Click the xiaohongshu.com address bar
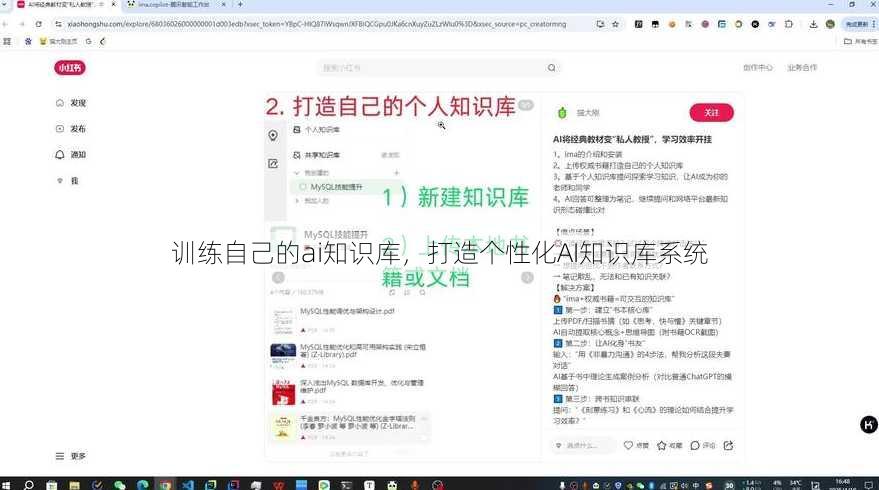The image size is (879, 490). (317, 24)
